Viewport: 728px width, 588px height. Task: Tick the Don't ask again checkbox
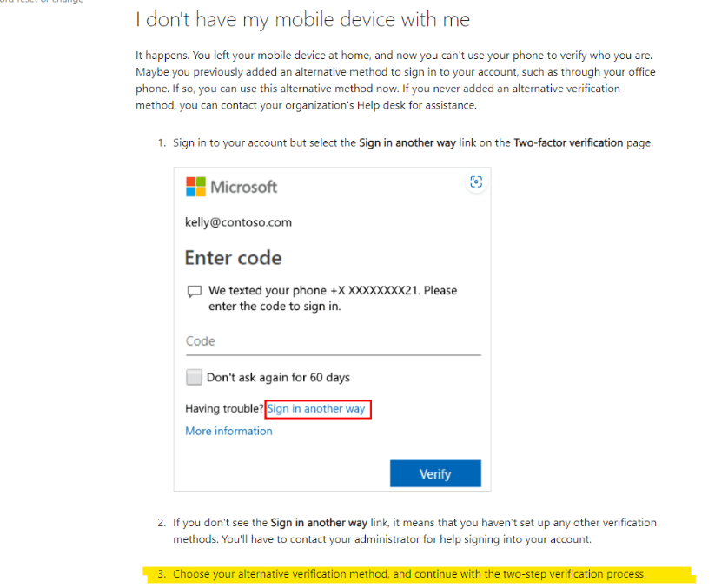tap(194, 377)
